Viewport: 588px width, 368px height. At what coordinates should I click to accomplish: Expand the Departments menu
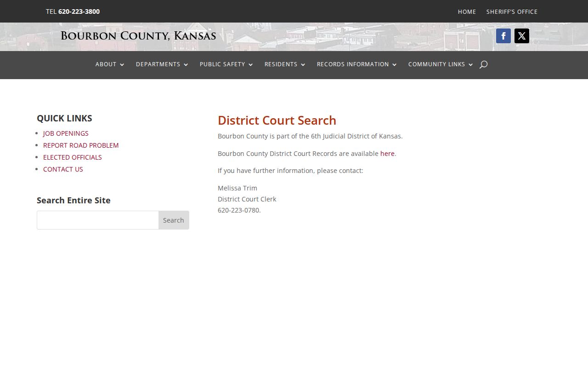[162, 64]
